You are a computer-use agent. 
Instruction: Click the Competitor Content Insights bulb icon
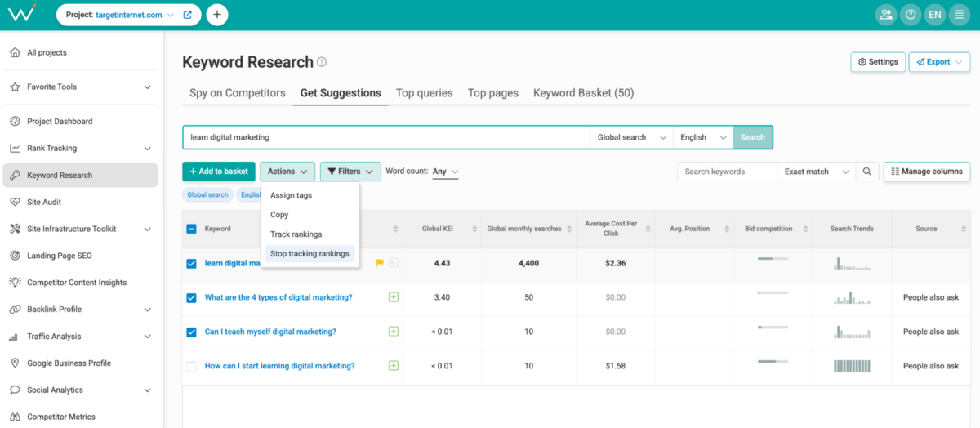[15, 283]
